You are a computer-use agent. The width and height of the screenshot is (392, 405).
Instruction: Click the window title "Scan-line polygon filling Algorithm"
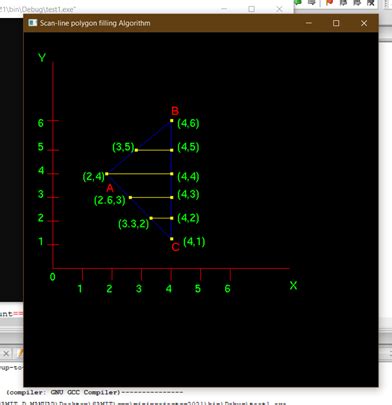(95, 23)
